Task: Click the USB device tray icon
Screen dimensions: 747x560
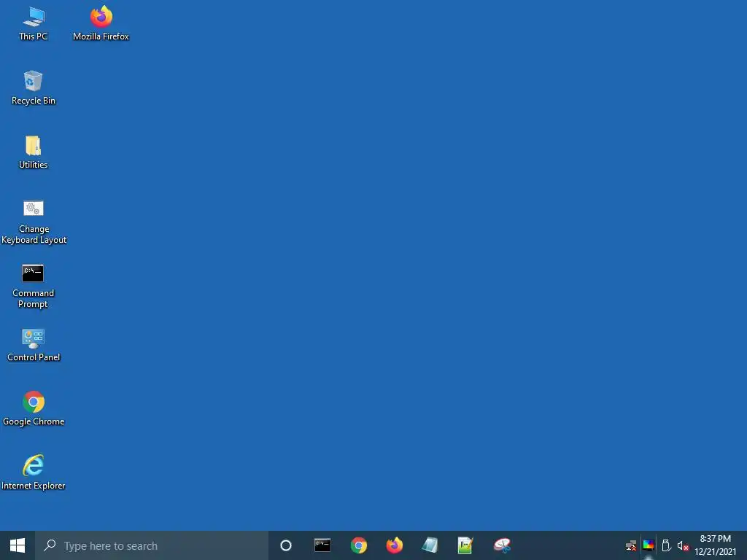Action: click(x=667, y=545)
